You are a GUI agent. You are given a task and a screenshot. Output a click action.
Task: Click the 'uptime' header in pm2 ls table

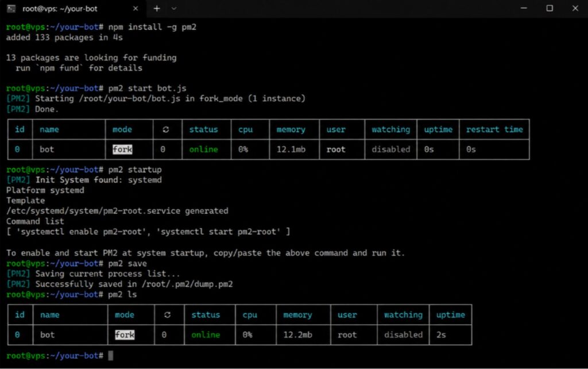pyautogui.click(x=450, y=315)
